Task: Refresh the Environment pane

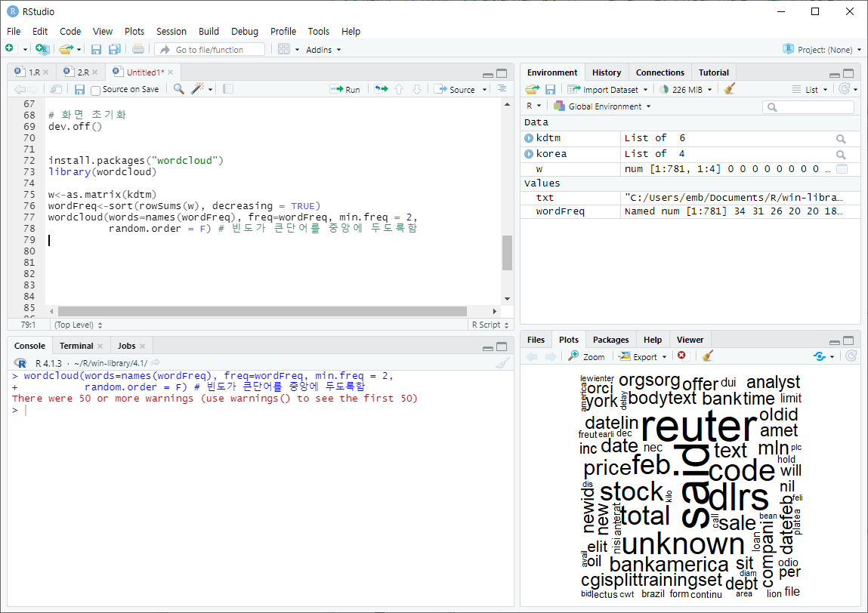Action: (844, 88)
